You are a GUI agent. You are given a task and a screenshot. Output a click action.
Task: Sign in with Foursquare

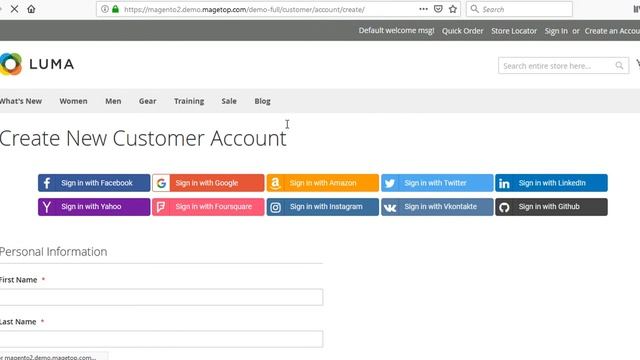[208, 207]
